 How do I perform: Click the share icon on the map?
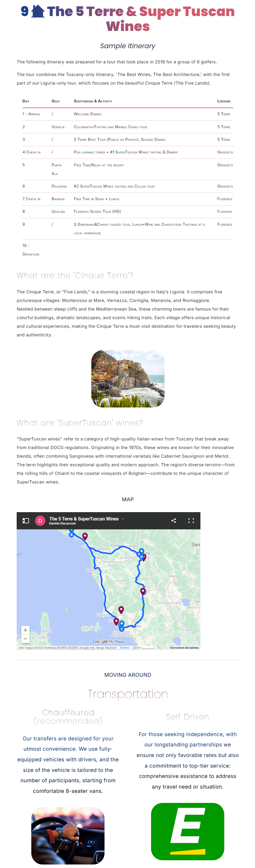click(173, 520)
